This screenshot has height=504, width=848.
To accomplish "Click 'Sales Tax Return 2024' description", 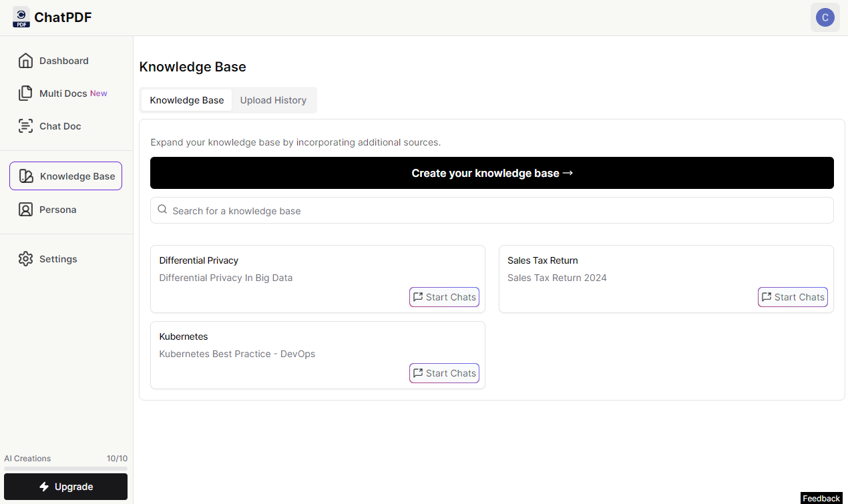I will point(557,278).
